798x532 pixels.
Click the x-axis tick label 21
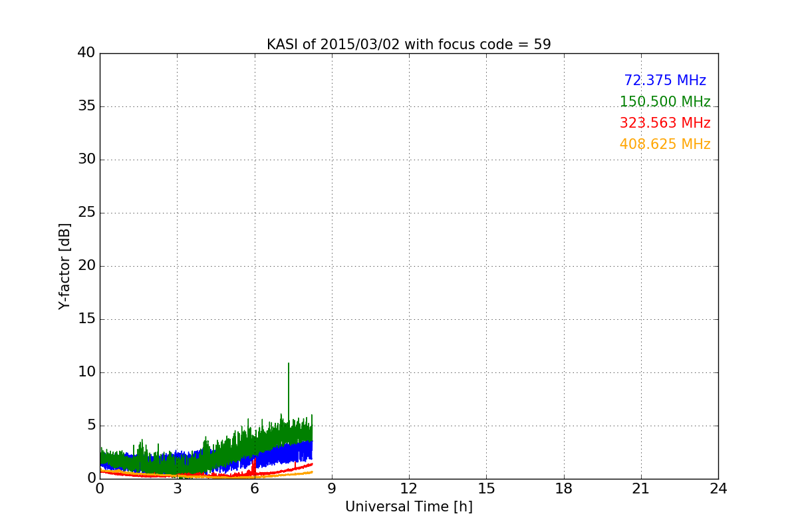click(640, 488)
